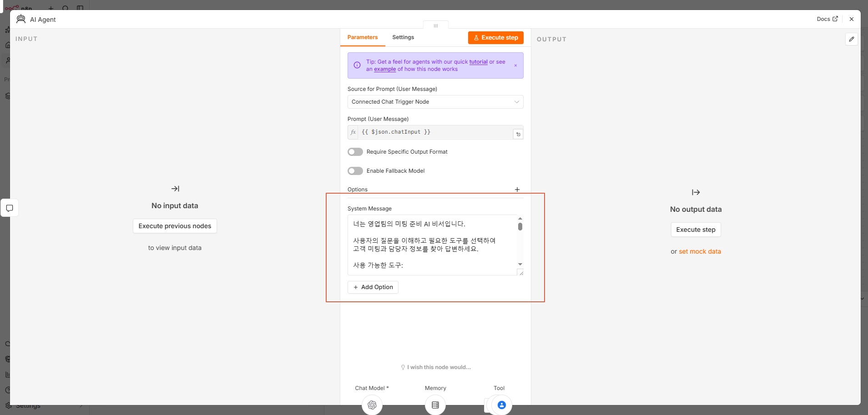This screenshot has width=868, height=415.
Task: Close the AI Agent node panel
Action: [852, 19]
